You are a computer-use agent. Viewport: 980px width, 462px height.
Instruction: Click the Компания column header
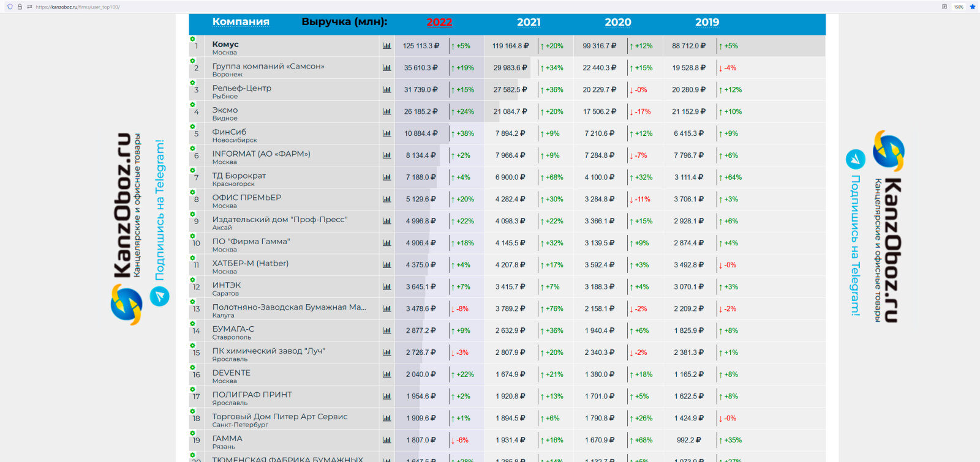241,21
